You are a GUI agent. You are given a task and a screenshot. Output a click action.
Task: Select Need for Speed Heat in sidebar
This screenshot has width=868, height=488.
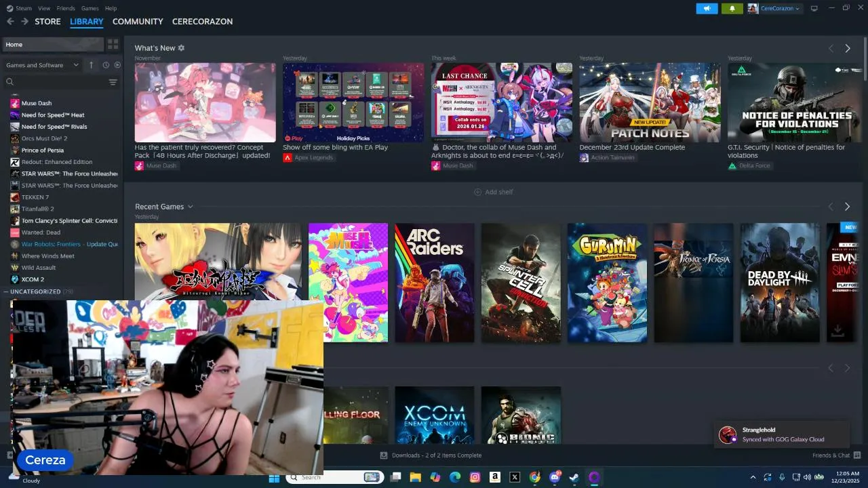[53, 115]
